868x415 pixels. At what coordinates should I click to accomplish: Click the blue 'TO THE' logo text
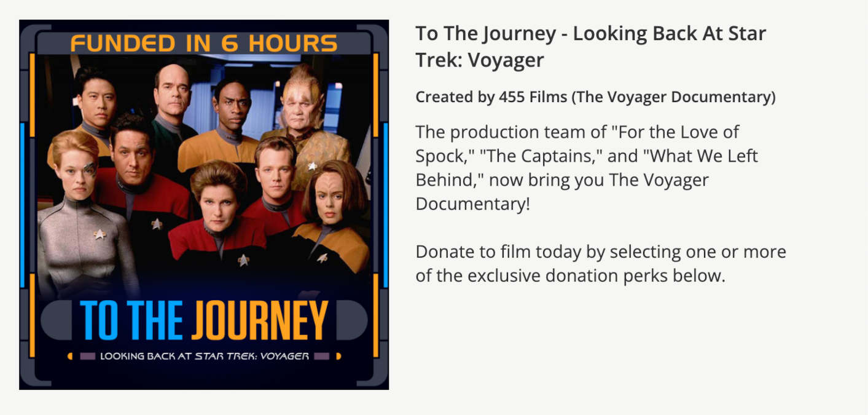click(131, 320)
